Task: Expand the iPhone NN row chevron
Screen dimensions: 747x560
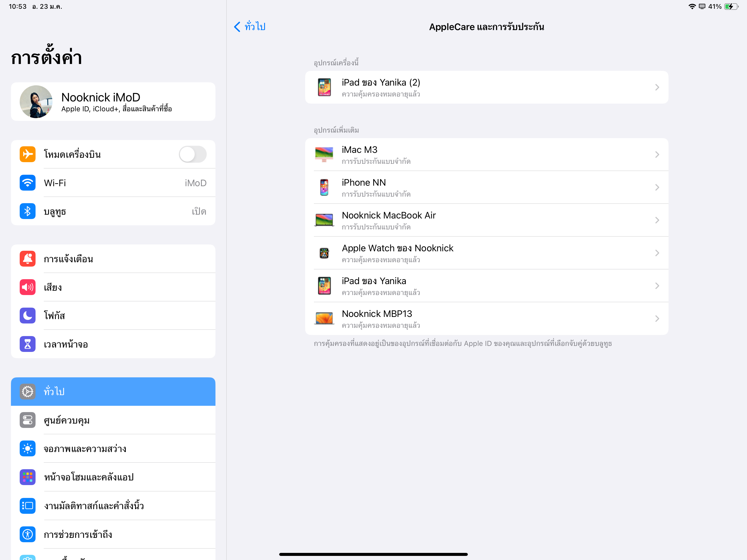Action: coord(656,188)
